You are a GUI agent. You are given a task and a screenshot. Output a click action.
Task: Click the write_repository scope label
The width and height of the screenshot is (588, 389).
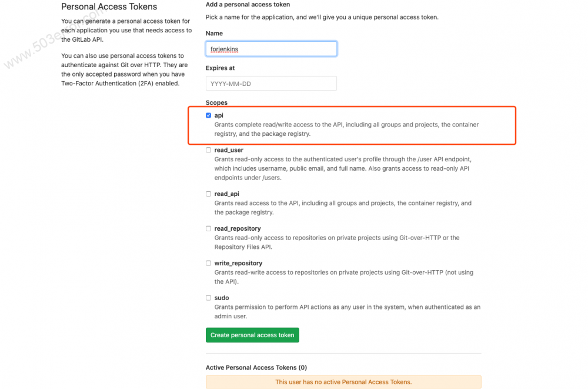(238, 263)
